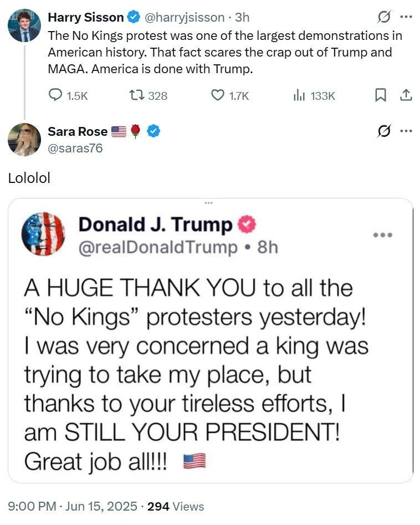Click the Grok icon on Harry Sisson's post

[x=383, y=17]
